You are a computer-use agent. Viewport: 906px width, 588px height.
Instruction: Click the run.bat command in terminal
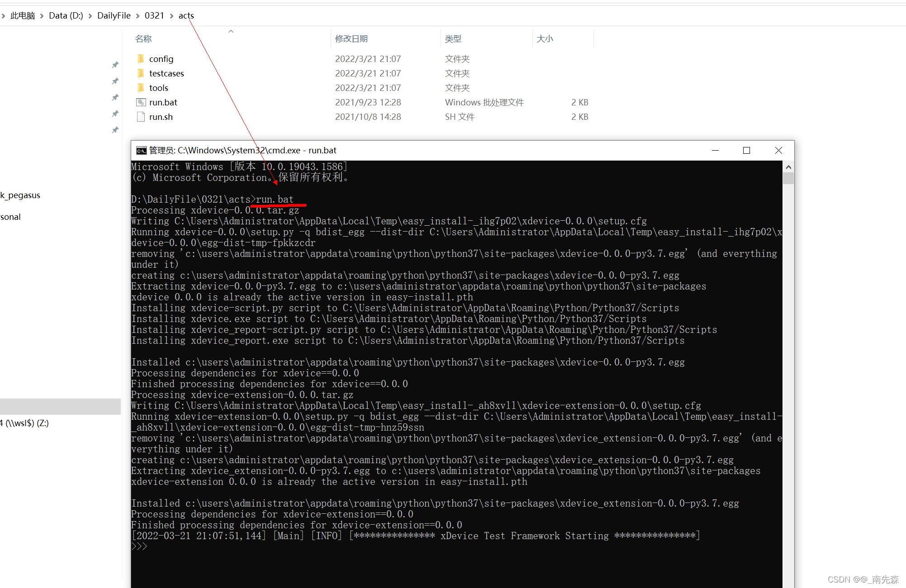point(275,199)
